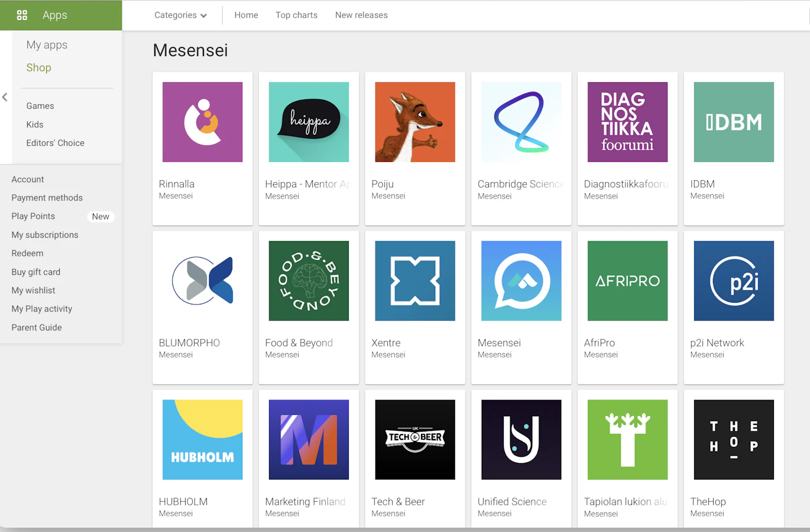Open the Parent Guide link

[37, 327]
